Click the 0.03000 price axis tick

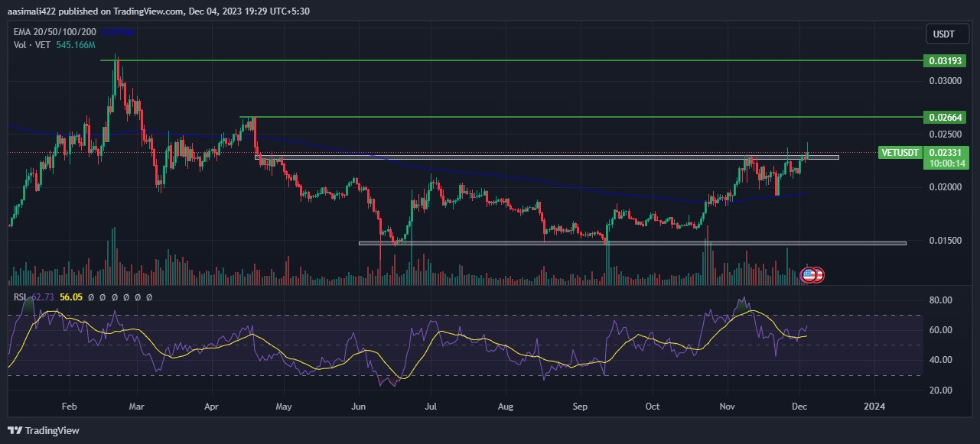tap(946, 80)
